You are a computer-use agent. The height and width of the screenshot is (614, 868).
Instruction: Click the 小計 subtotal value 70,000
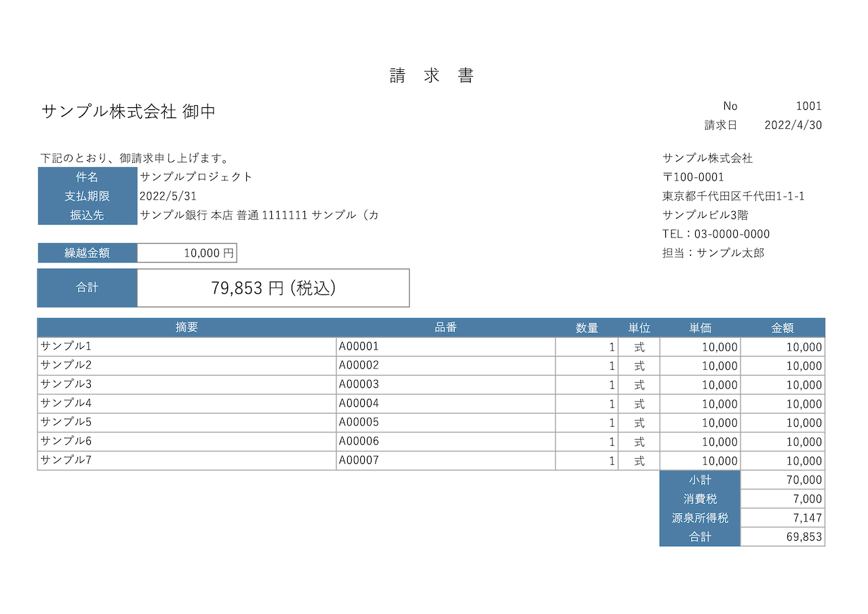click(800, 480)
